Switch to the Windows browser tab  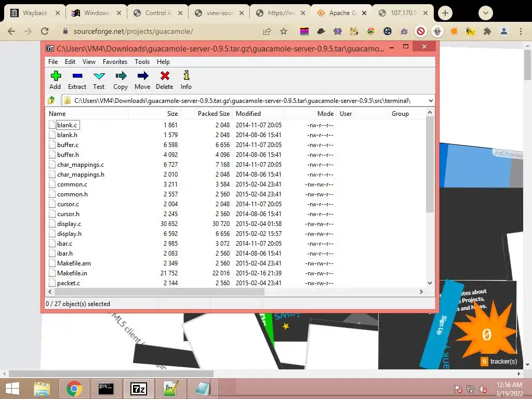96,13
